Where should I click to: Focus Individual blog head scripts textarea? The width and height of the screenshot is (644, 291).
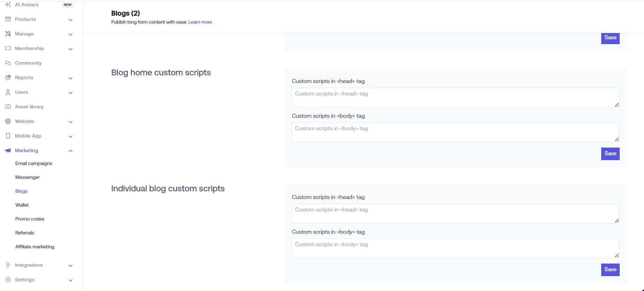pyautogui.click(x=455, y=213)
